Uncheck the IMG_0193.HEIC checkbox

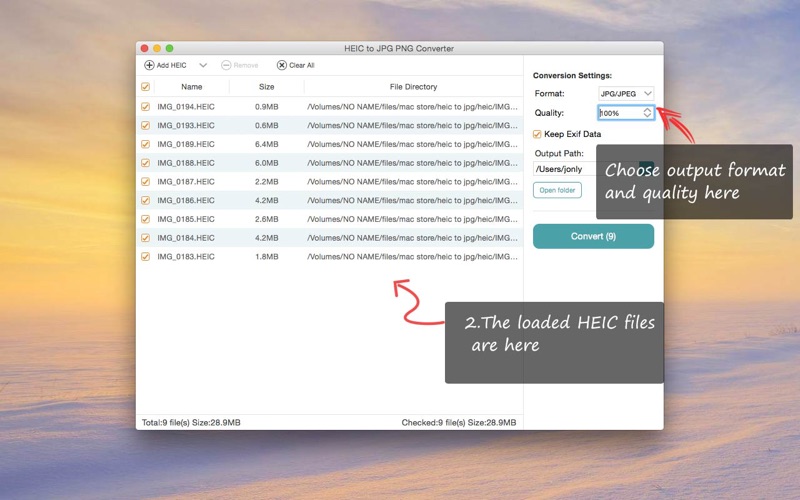145,126
